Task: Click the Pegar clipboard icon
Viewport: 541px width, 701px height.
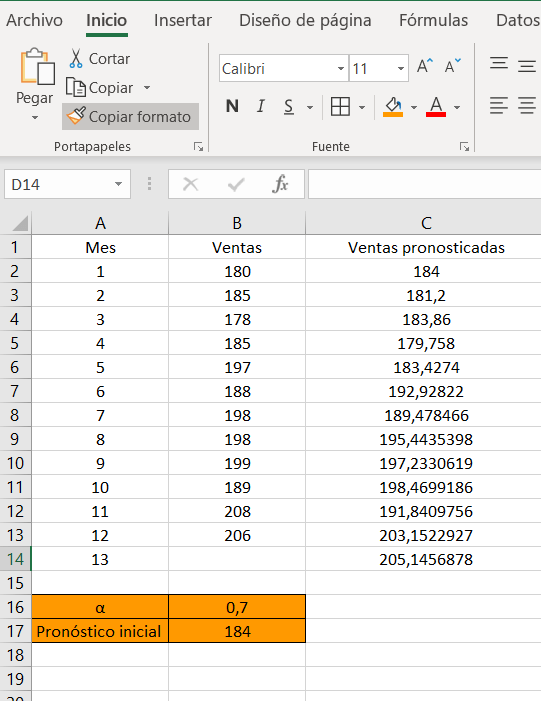Action: (37, 67)
